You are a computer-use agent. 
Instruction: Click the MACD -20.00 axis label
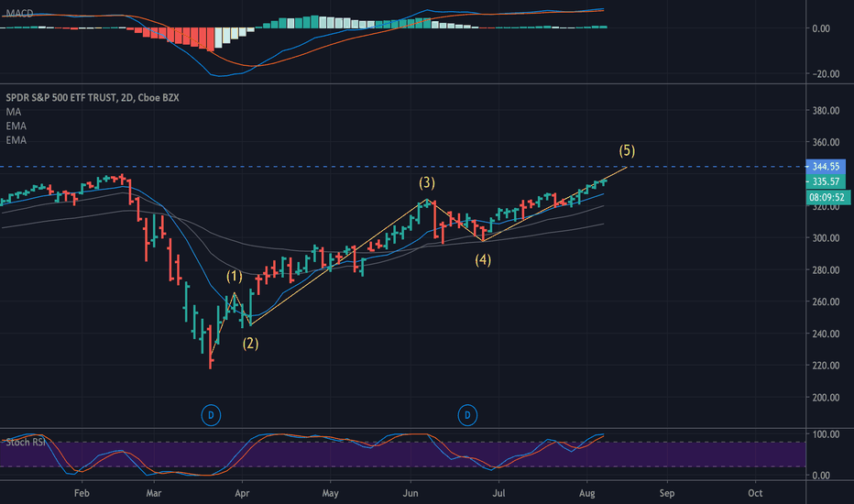click(x=825, y=74)
